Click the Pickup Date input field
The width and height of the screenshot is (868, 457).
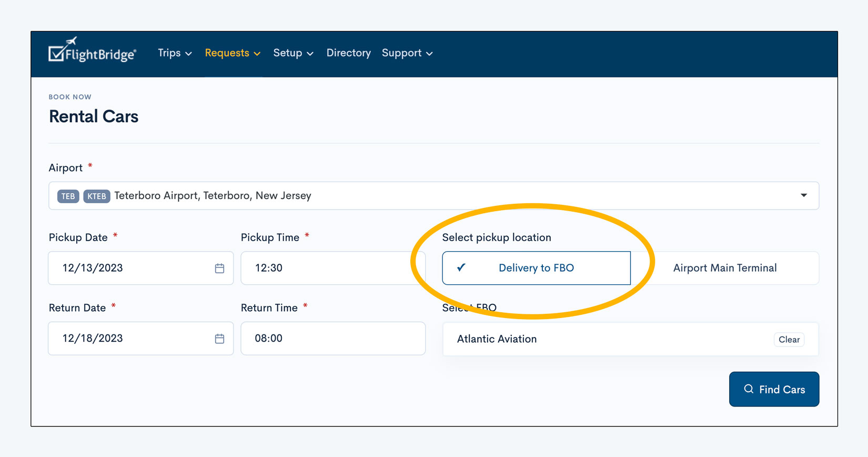(132, 268)
